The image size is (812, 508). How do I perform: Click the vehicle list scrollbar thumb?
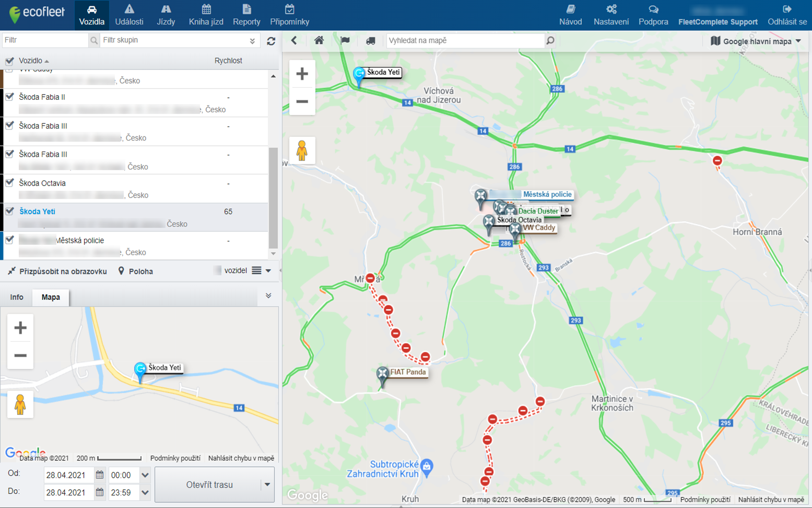(273, 198)
